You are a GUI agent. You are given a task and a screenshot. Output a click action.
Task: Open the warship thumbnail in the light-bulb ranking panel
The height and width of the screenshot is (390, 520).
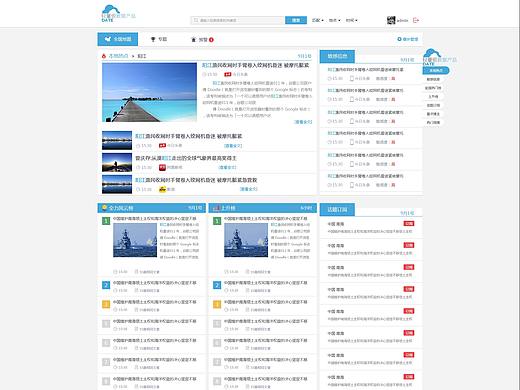point(135,240)
